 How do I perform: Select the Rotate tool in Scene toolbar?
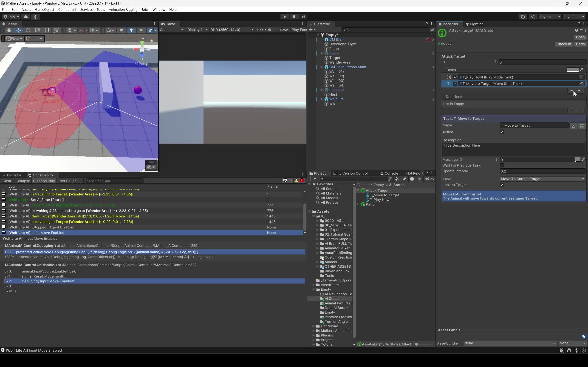click(28, 30)
